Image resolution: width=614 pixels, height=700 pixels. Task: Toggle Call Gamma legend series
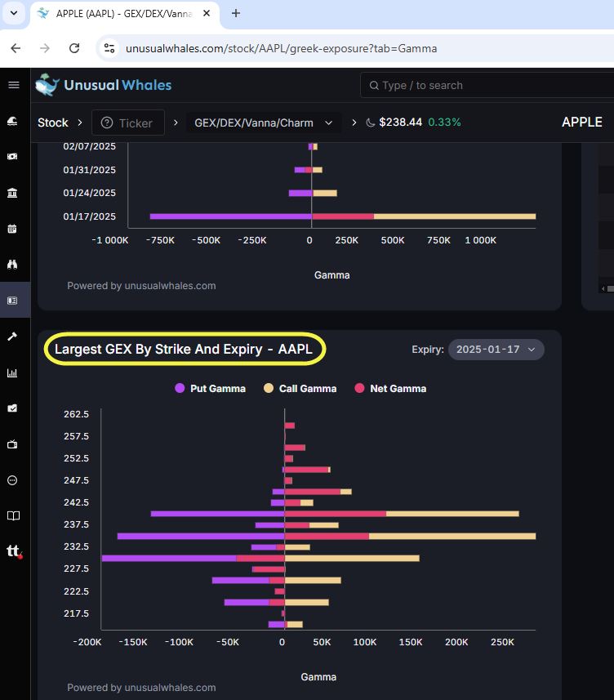click(300, 389)
